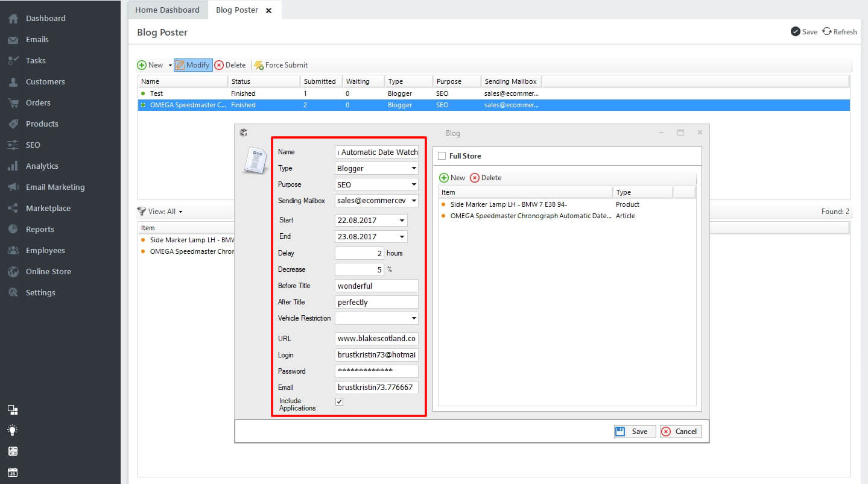Click the After Title field containing perfectly
The height and width of the screenshot is (484, 868).
point(376,302)
